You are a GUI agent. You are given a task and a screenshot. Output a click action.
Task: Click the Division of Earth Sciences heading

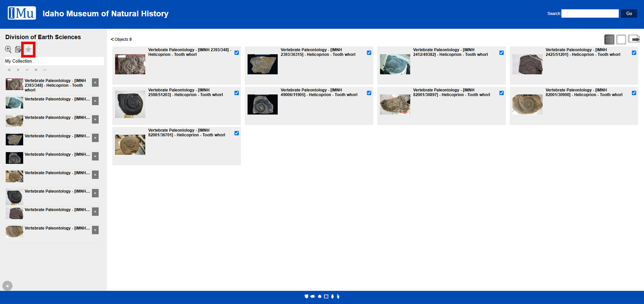[43, 37]
